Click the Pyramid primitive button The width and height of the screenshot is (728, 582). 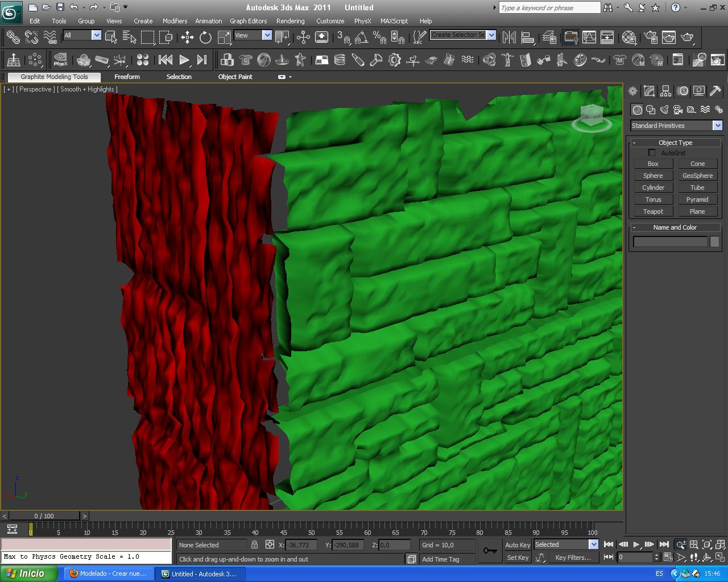pyautogui.click(x=697, y=199)
